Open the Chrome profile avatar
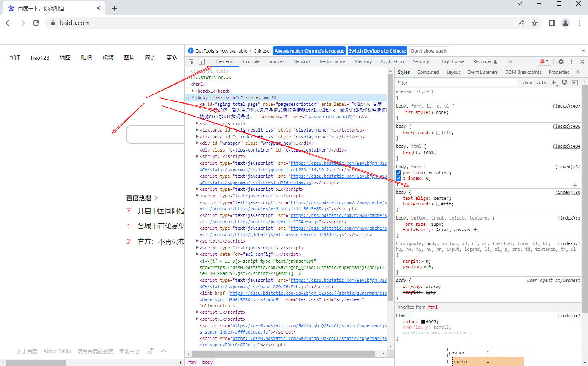This screenshot has height=366, width=588. click(565, 23)
